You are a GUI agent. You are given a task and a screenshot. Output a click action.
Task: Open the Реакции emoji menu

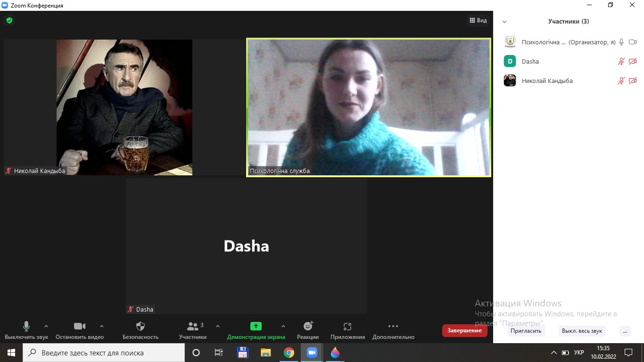[x=308, y=330]
